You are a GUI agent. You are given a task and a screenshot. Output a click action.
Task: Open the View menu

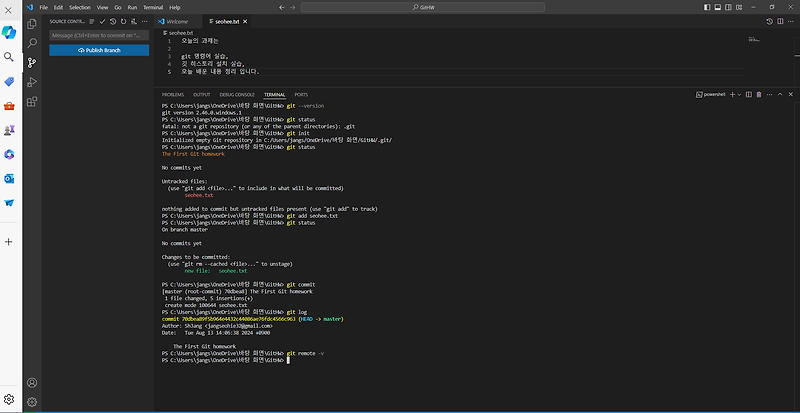pos(103,7)
